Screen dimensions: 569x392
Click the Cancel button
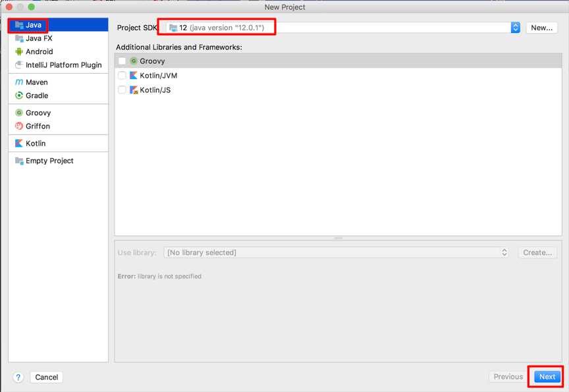pos(47,377)
